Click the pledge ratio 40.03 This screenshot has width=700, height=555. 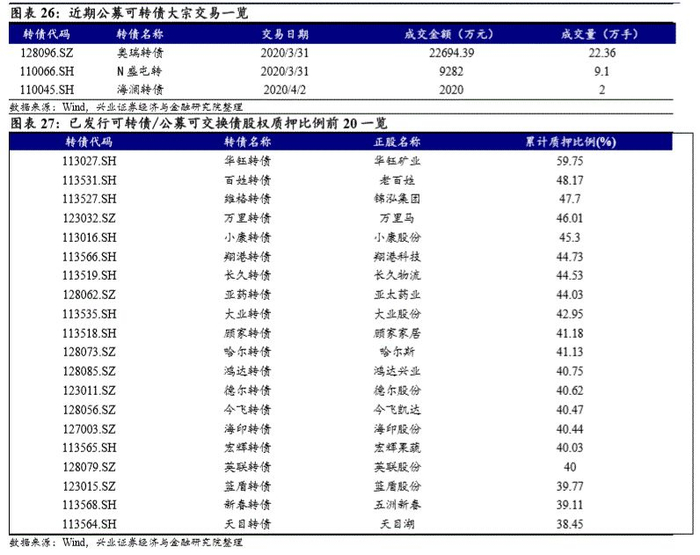click(570, 448)
